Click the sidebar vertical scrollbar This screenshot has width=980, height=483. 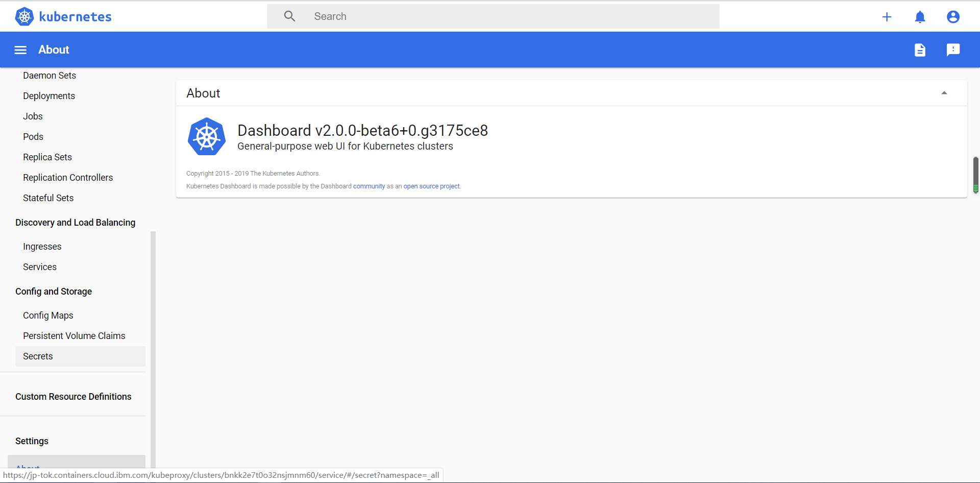click(x=153, y=350)
